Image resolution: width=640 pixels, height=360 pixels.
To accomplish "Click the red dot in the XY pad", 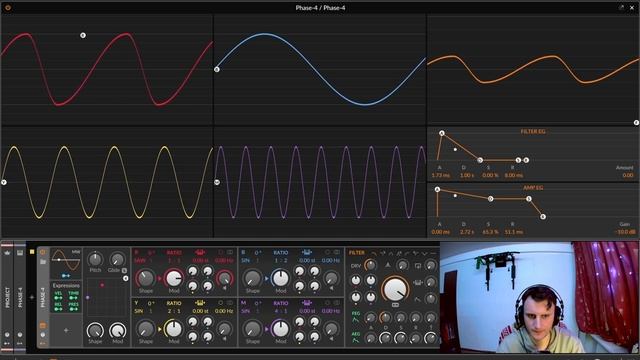I will [102, 285].
